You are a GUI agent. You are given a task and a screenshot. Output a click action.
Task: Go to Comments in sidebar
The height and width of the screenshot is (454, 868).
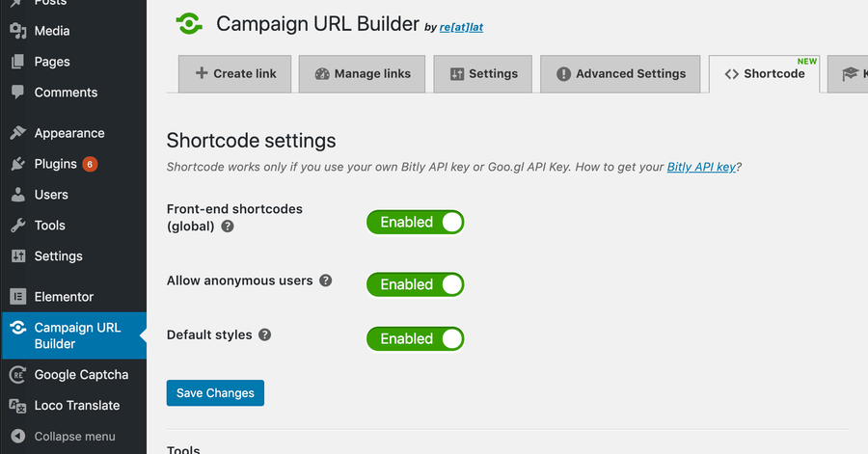(66, 93)
